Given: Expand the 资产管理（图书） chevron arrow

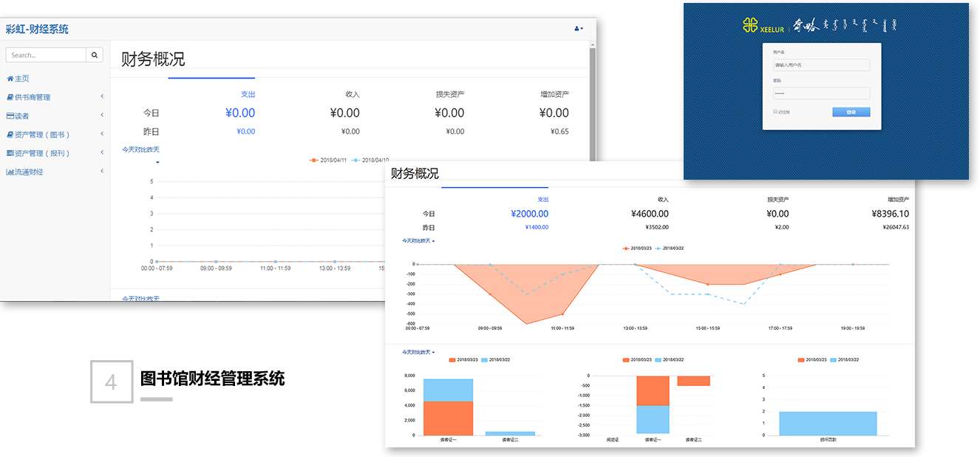Looking at the screenshot, I should click(x=102, y=135).
